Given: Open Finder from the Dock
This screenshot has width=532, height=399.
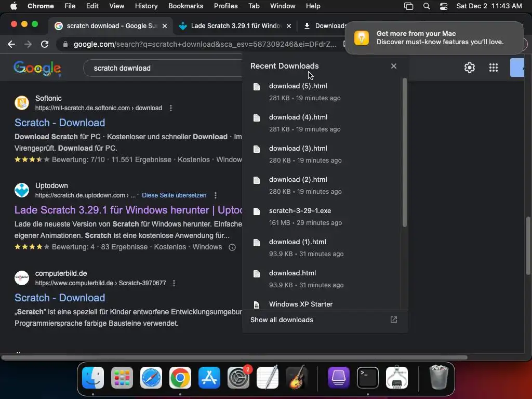Looking at the screenshot, I should point(93,378).
